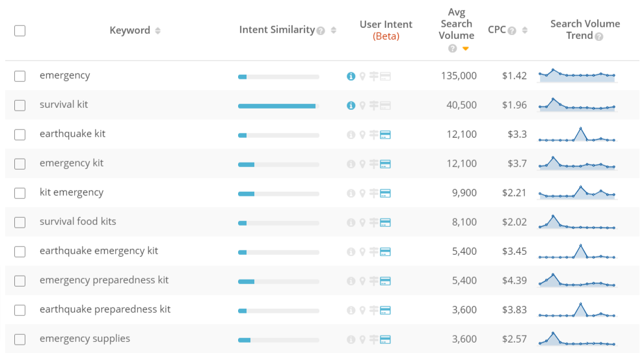Click the signpost navigational icon for emergency kit

click(373, 164)
